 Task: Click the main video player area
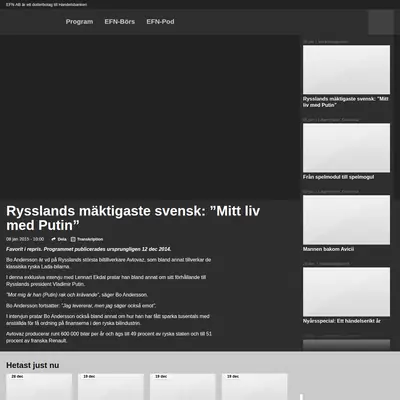pos(150,117)
